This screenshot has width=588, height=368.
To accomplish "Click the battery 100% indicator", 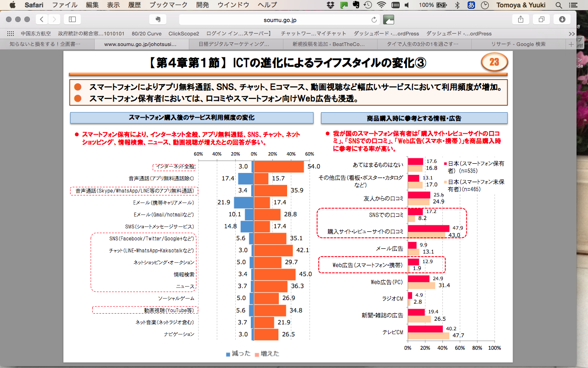I will click(x=433, y=5).
